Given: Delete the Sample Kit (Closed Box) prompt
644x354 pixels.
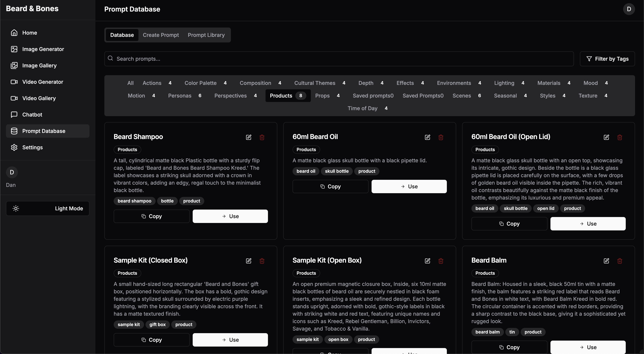Looking at the screenshot, I should click(262, 261).
